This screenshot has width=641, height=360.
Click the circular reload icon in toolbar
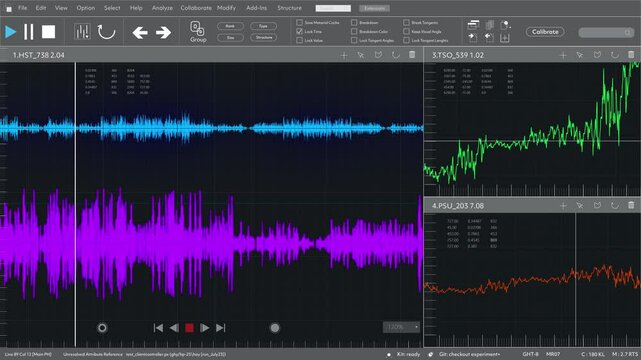[106, 32]
